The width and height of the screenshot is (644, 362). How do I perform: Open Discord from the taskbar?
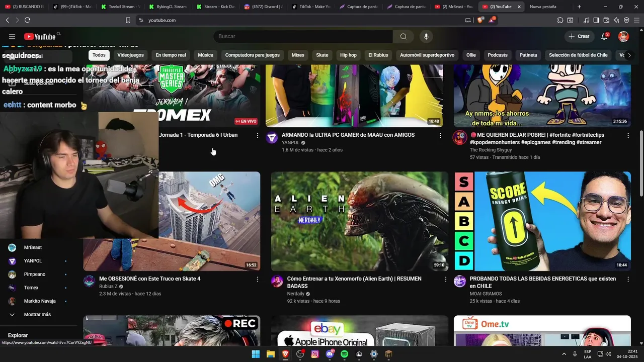(330, 354)
